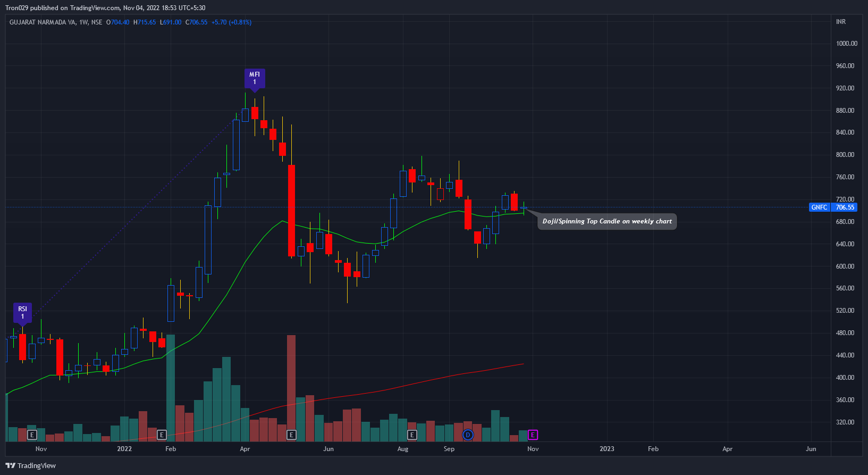Open the first E earnings marker near the RSI flag
Screen dimensions: 868x475
tap(32, 435)
